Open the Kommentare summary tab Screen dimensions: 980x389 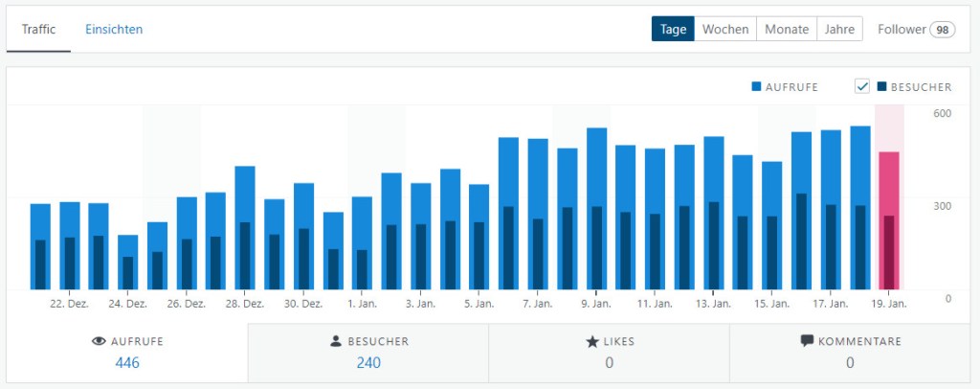(850, 352)
